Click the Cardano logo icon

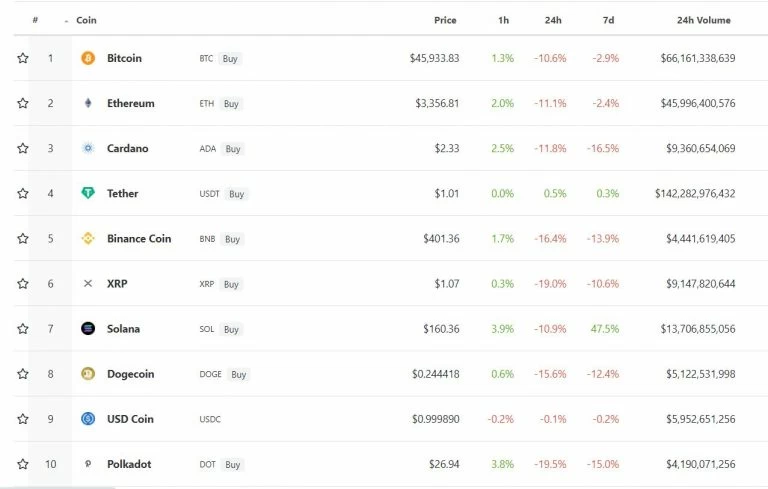click(88, 148)
